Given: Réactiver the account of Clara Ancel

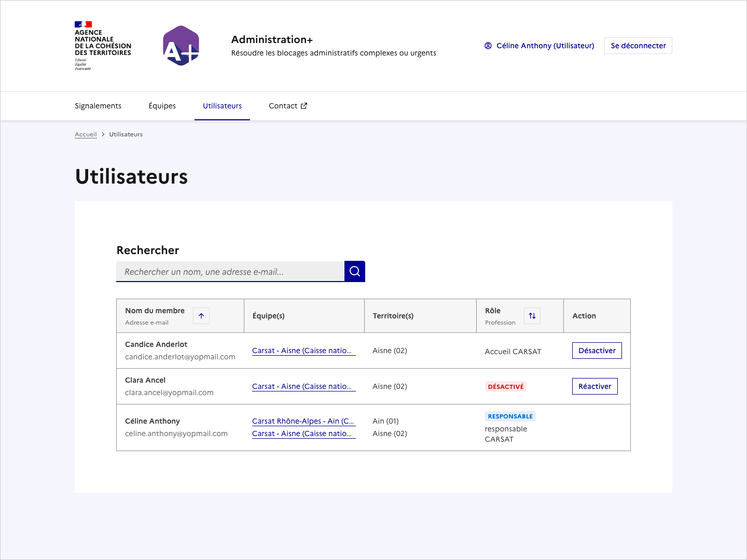Looking at the screenshot, I should point(594,386).
